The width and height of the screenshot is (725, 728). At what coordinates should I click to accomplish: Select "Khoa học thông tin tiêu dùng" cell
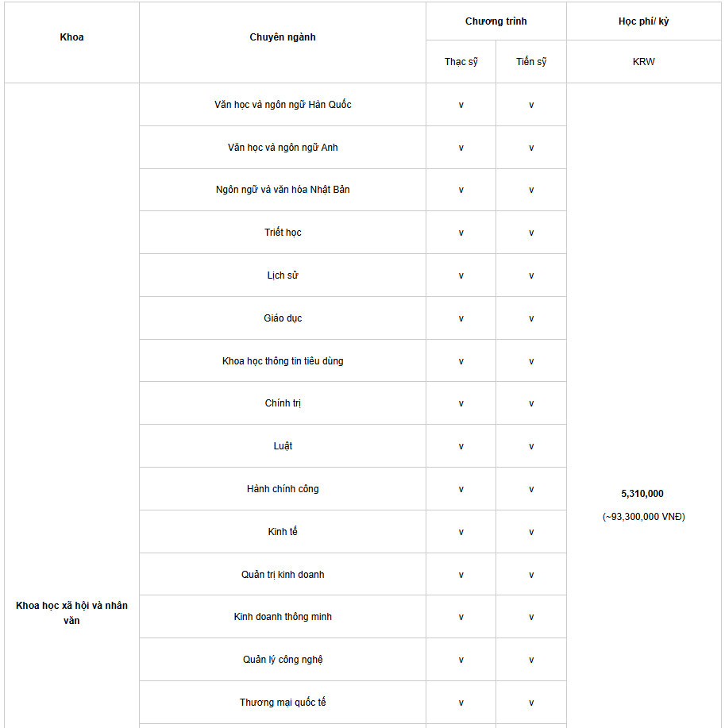283,361
